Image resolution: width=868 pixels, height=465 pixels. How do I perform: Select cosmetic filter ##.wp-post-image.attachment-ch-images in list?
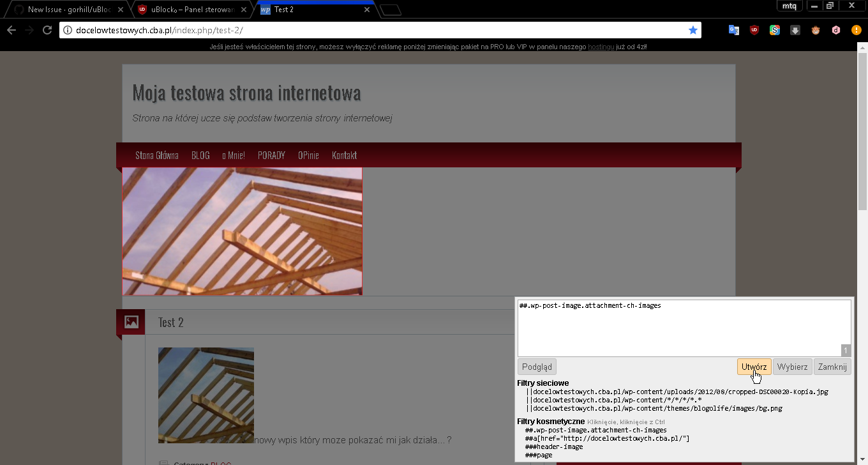(596, 430)
